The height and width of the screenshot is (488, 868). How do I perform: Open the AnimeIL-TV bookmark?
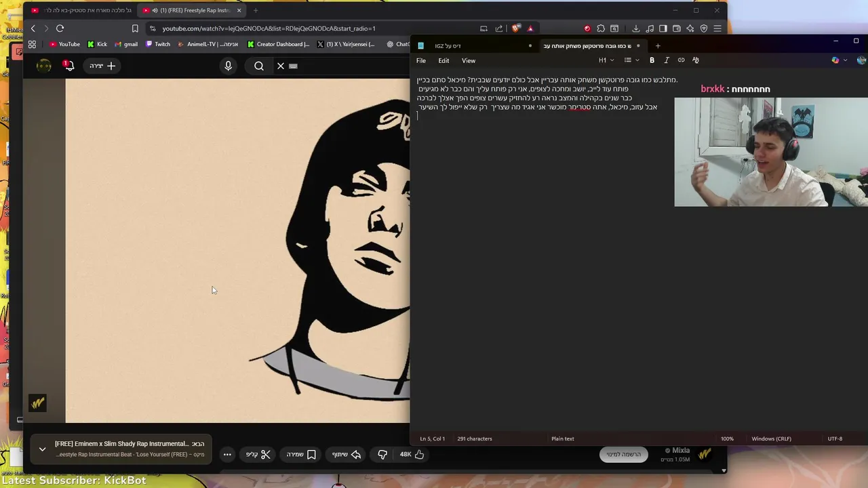pos(208,44)
